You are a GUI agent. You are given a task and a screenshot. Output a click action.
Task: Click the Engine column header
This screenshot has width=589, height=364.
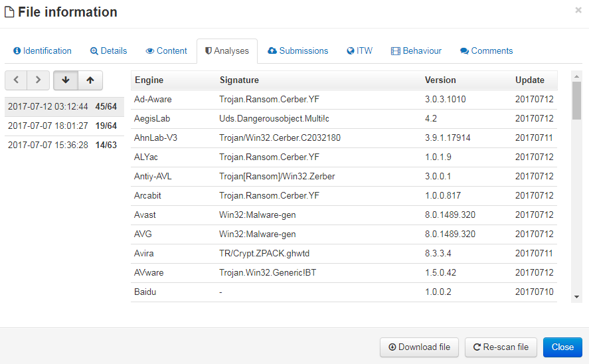[x=149, y=80]
